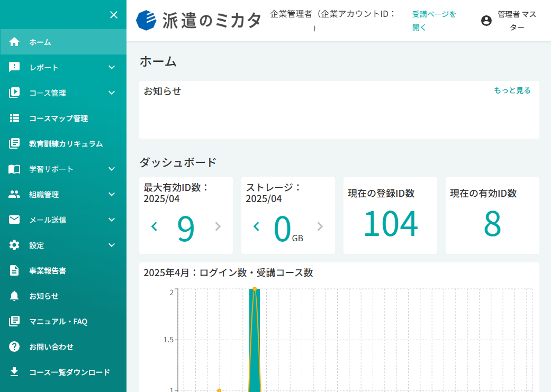The image size is (551, 392).
Task: Click the orange point atop the chart peak
Action: [x=255, y=289]
